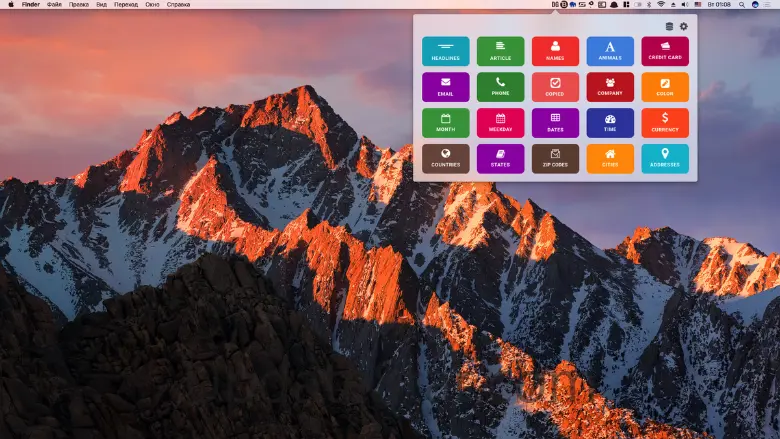The width and height of the screenshot is (780, 439).
Task: Click the Company tile
Action: [x=610, y=87]
